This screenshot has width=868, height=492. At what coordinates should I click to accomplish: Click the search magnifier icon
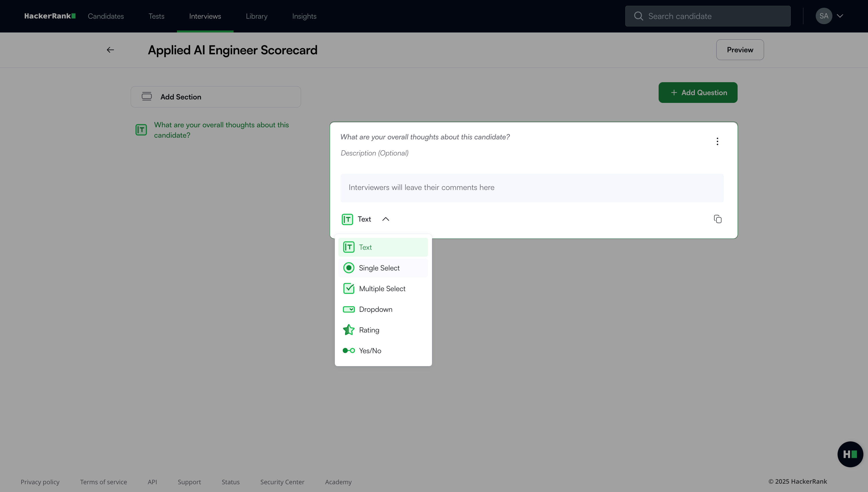(638, 16)
